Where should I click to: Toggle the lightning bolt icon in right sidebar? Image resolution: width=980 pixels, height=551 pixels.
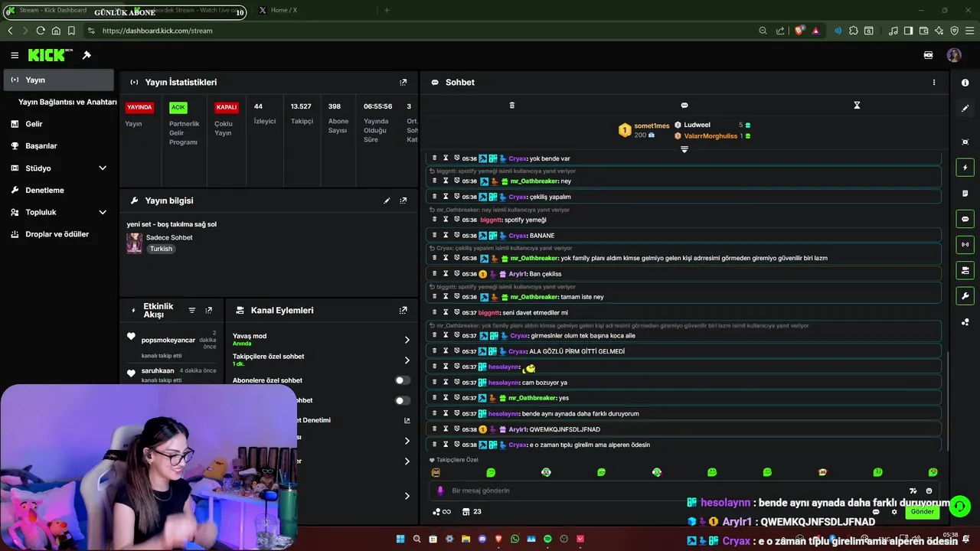point(965,168)
